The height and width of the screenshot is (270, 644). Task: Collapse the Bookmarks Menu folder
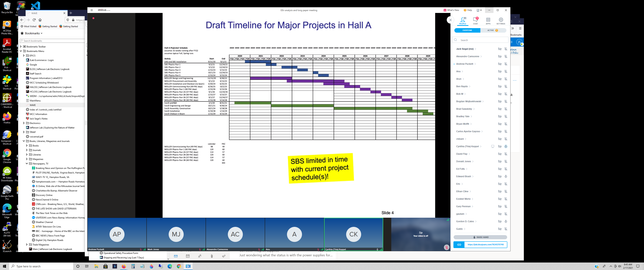[21, 51]
